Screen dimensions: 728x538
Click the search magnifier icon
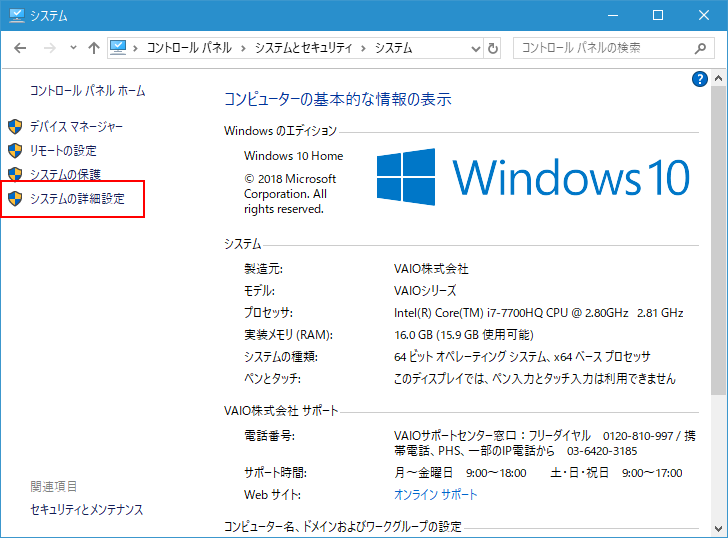(700, 48)
